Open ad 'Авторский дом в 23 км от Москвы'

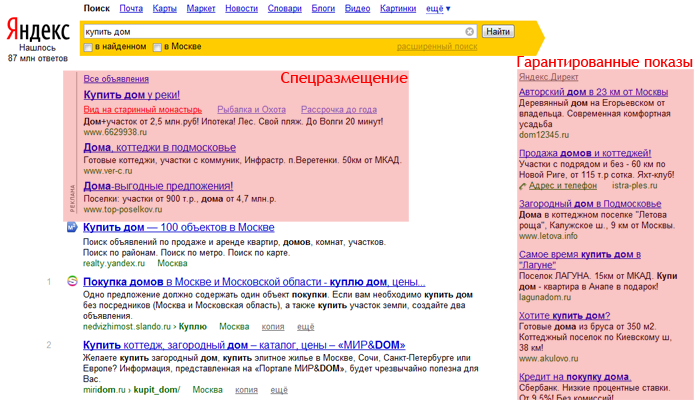click(x=593, y=92)
